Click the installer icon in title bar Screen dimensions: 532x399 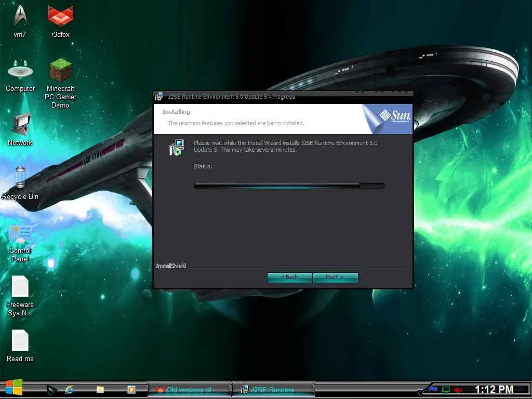[159, 97]
